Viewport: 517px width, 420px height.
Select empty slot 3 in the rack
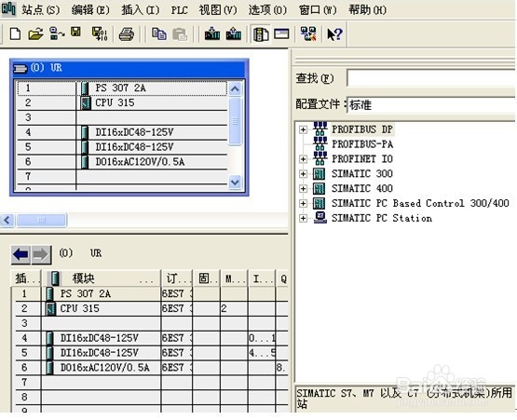122,117
